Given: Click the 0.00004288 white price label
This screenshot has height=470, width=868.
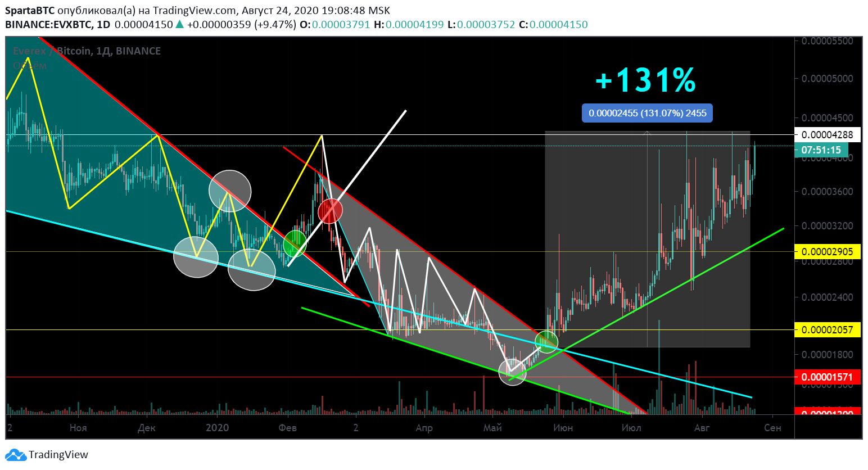Looking at the screenshot, I should [828, 134].
